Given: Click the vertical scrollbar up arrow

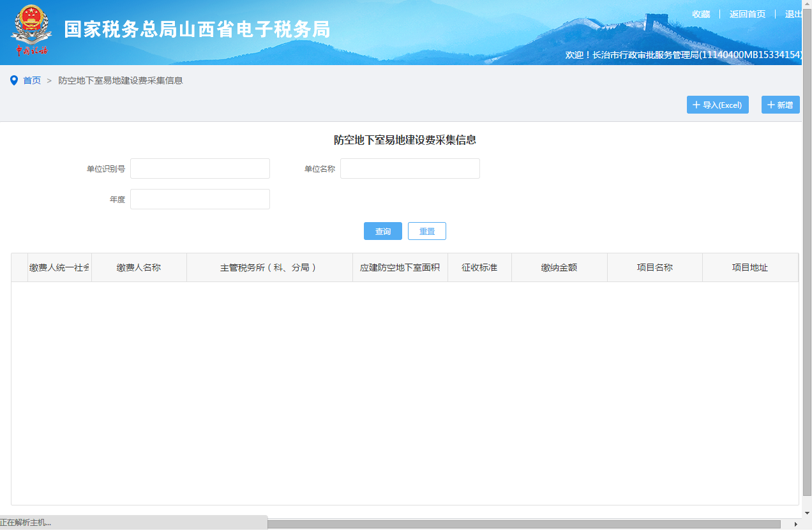Looking at the screenshot, I should click(x=807, y=4).
